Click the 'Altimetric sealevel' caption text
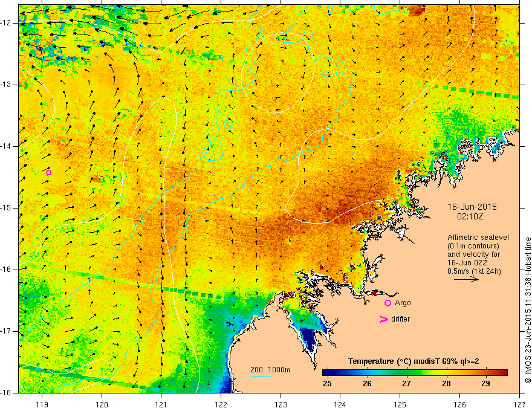Screen dimensions: 532x411 (478, 238)
